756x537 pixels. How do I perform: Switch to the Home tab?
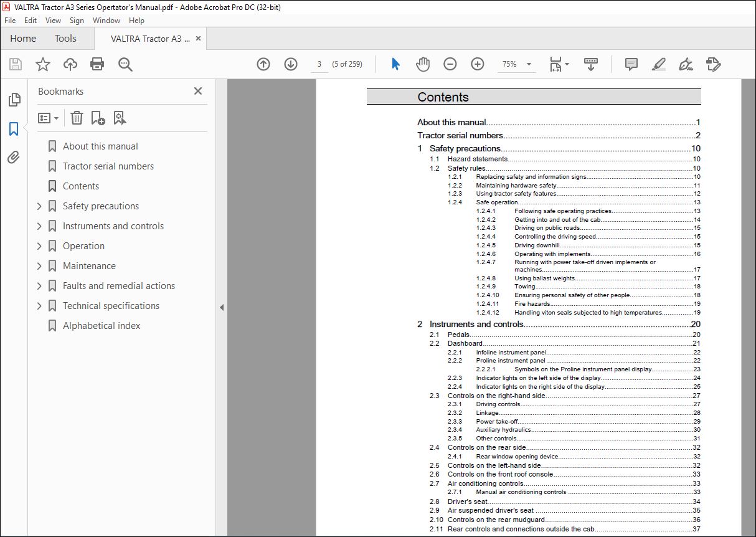(x=23, y=39)
